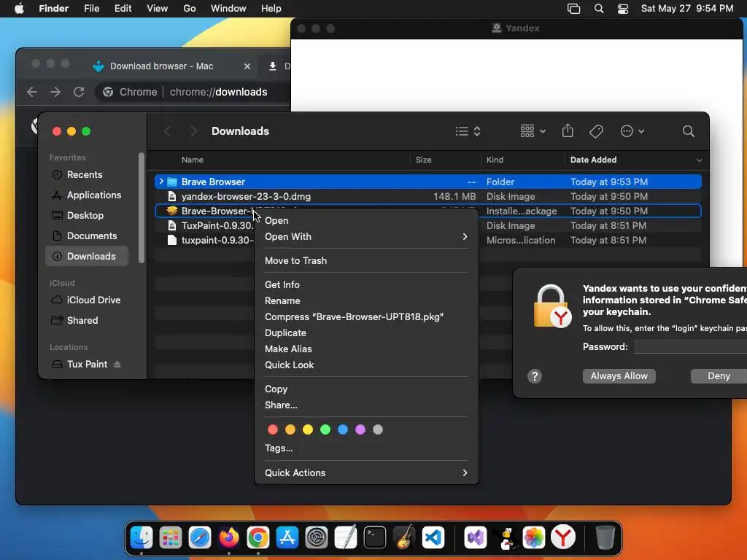Click the Share icon in Finder toolbar

(x=568, y=131)
